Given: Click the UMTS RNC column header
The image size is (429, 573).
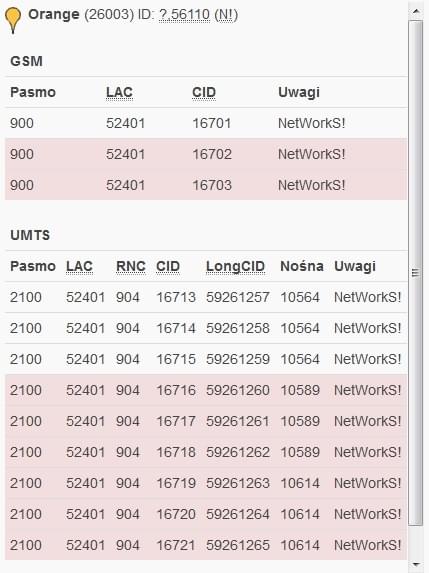Looking at the screenshot, I should (x=131, y=266).
